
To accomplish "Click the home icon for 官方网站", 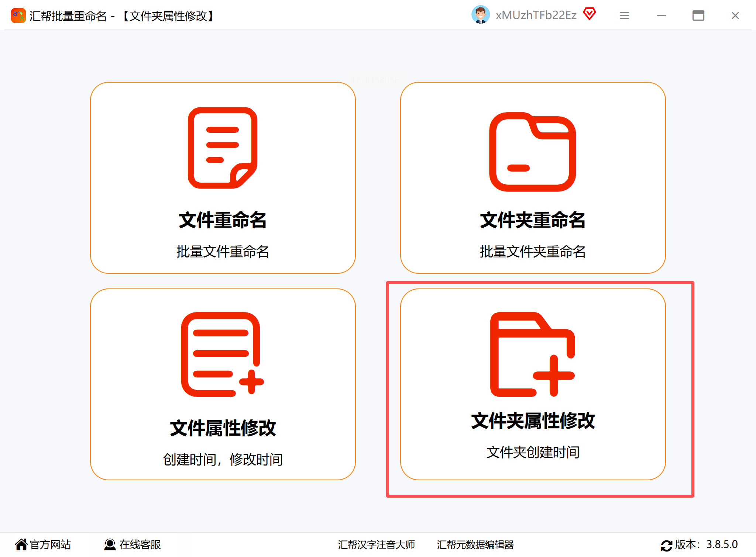I will click(x=21, y=544).
